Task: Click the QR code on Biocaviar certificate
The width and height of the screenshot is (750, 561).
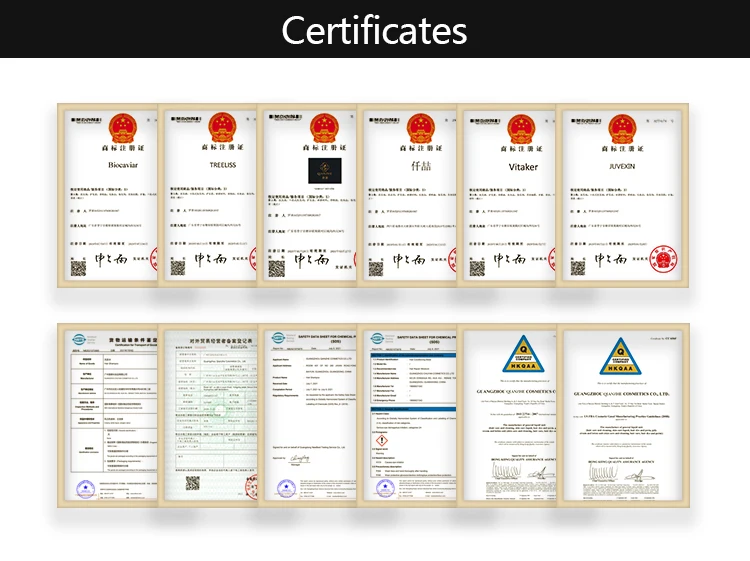Action: pos(78,268)
